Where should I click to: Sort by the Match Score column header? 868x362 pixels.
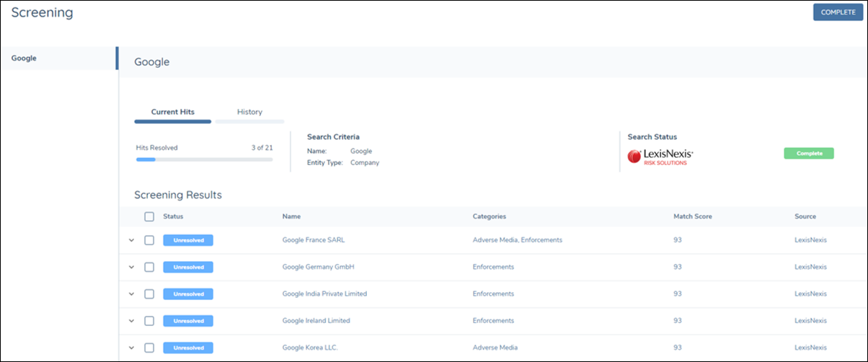tap(693, 216)
